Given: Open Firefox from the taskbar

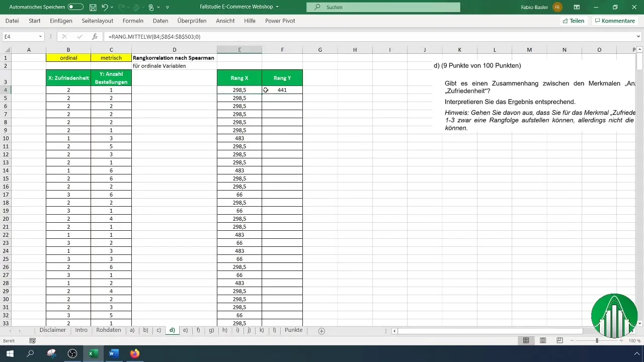Looking at the screenshot, I should tap(134, 353).
